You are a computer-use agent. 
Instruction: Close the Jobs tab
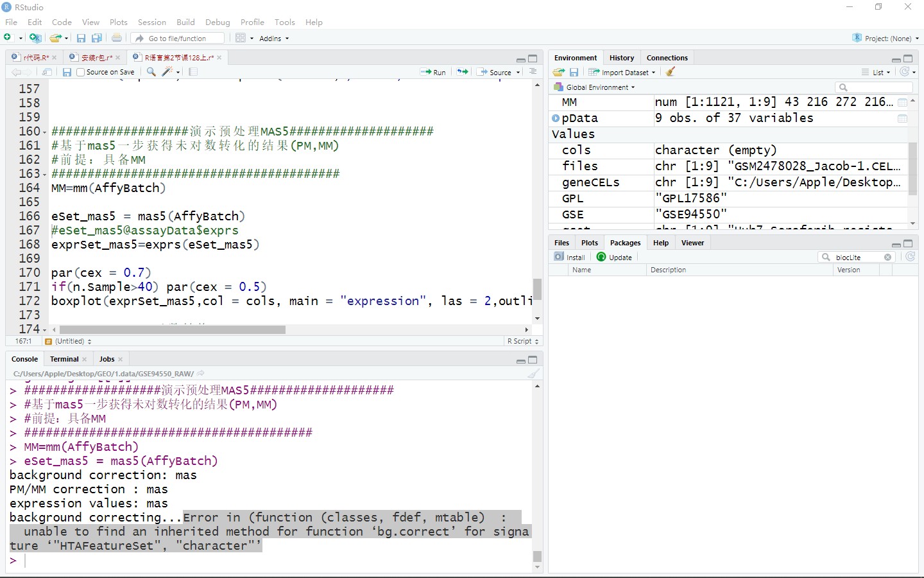120,359
